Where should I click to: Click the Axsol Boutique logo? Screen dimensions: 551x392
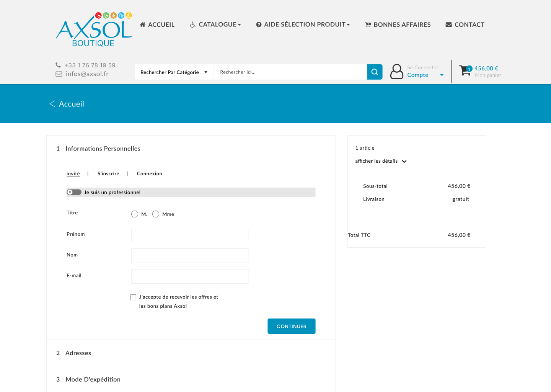94,30
